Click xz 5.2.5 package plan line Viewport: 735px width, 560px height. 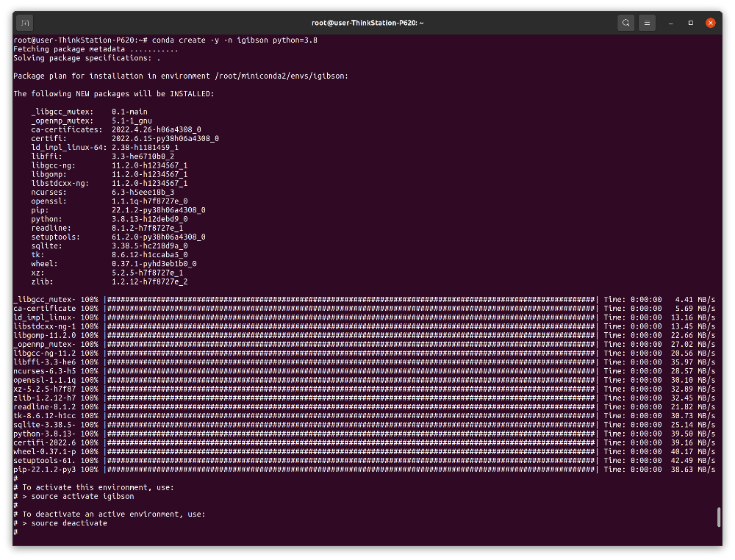(x=107, y=272)
